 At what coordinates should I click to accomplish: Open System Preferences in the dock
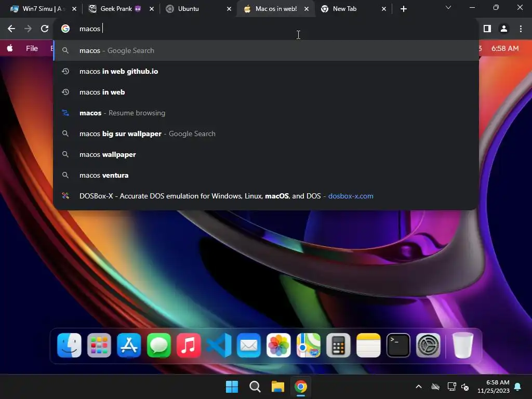[x=428, y=345]
